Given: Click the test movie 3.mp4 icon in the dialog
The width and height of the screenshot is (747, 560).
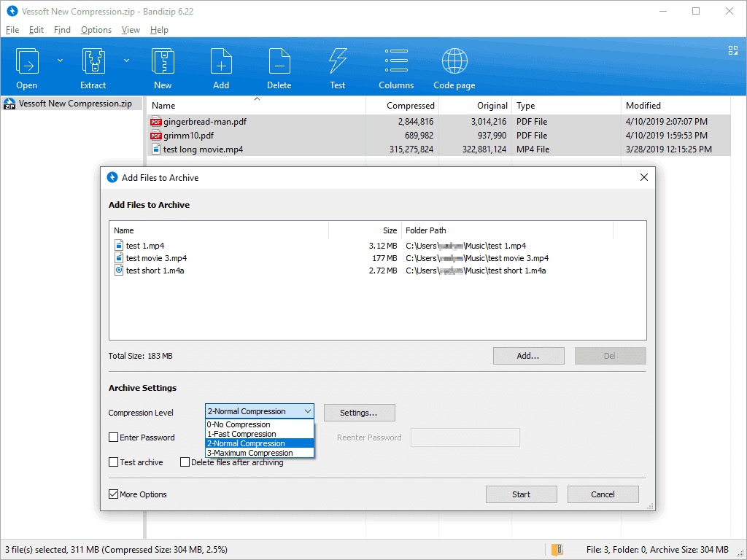Looking at the screenshot, I should (119, 258).
